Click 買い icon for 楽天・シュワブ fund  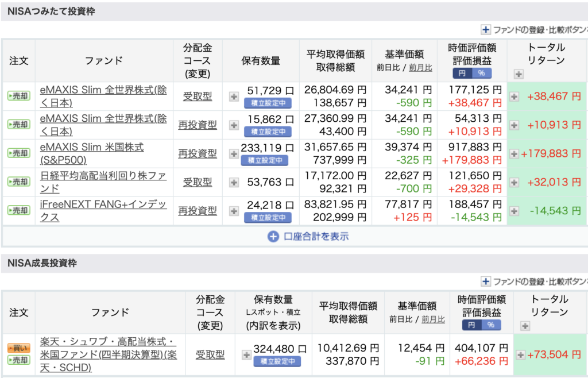pos(18,348)
